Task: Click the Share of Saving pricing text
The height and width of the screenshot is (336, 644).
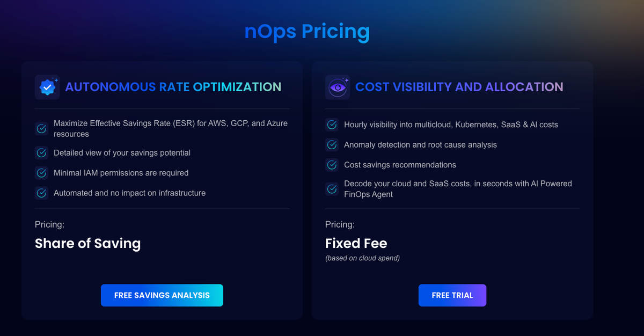Action: 87,244
